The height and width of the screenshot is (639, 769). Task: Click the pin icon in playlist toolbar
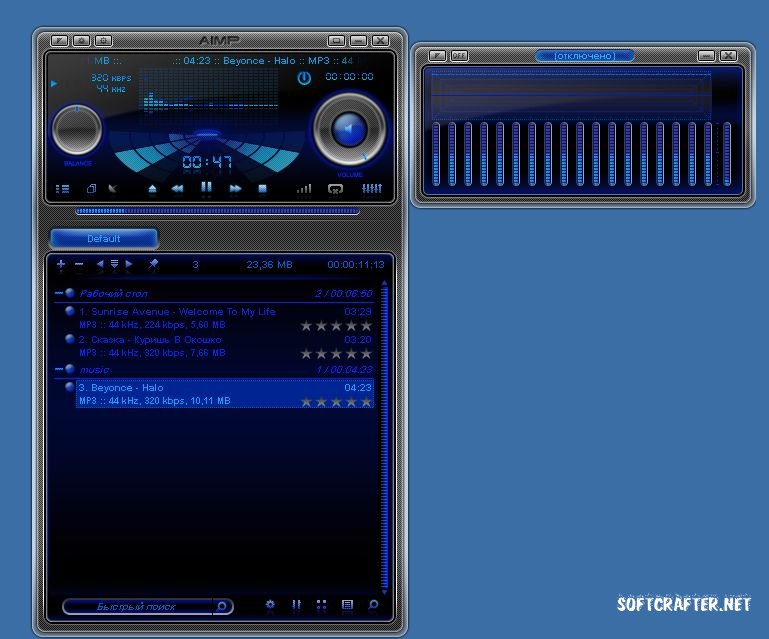153,264
